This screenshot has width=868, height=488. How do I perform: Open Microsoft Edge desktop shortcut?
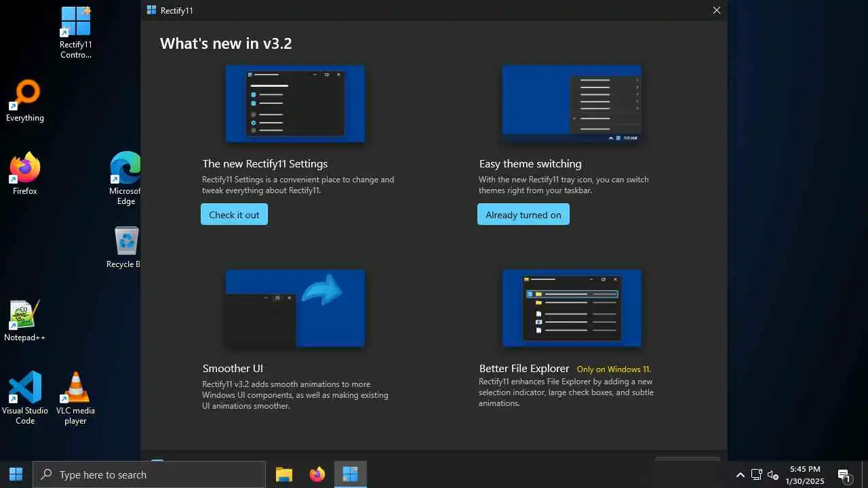coord(125,178)
